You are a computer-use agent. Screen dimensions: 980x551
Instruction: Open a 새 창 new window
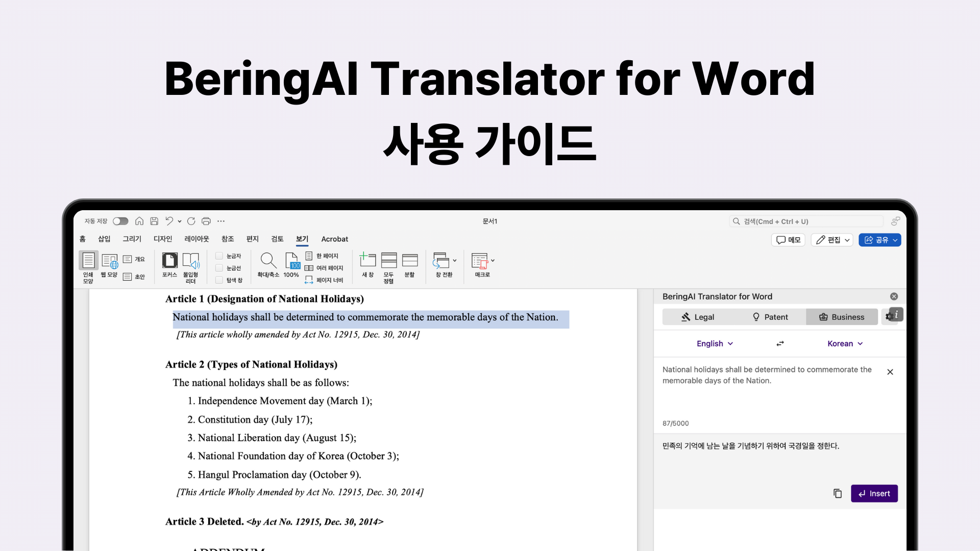(368, 265)
